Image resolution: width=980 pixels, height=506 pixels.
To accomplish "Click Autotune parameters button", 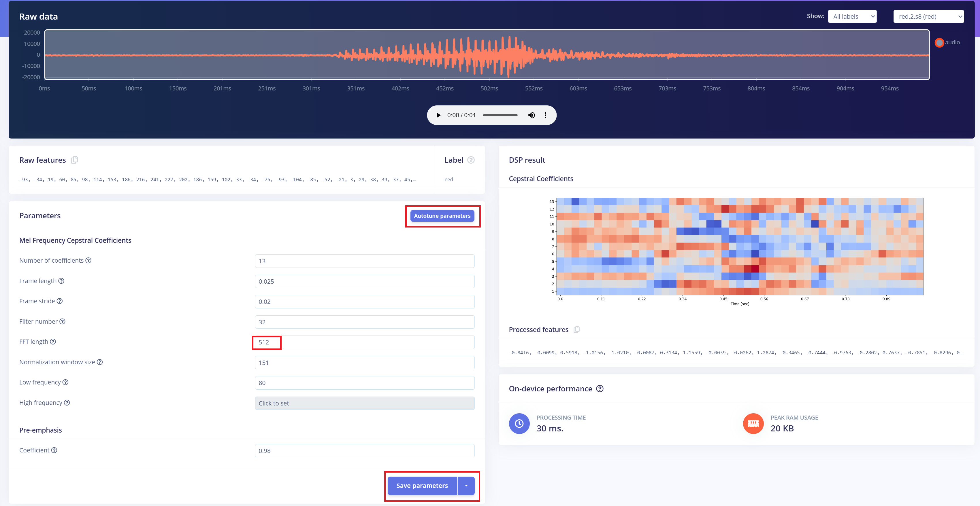I will coord(442,216).
